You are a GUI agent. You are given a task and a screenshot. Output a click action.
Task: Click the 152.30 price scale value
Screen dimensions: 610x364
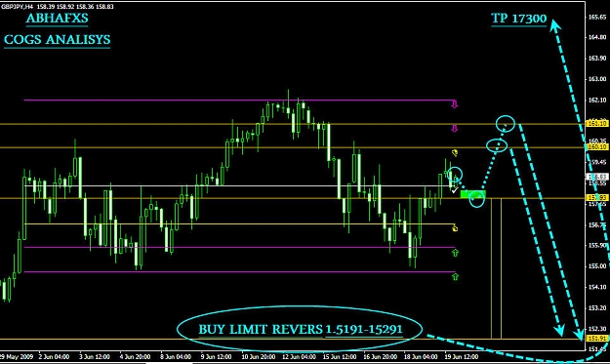pos(597,329)
